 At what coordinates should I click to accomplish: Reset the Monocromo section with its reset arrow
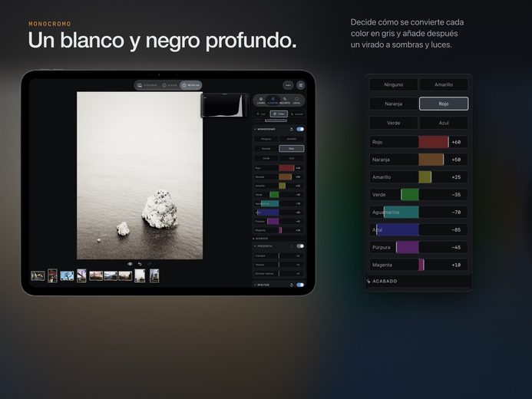point(291,129)
